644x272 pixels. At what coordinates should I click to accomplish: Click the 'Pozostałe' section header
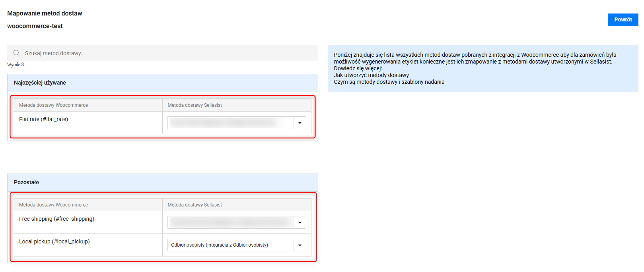click(26, 182)
